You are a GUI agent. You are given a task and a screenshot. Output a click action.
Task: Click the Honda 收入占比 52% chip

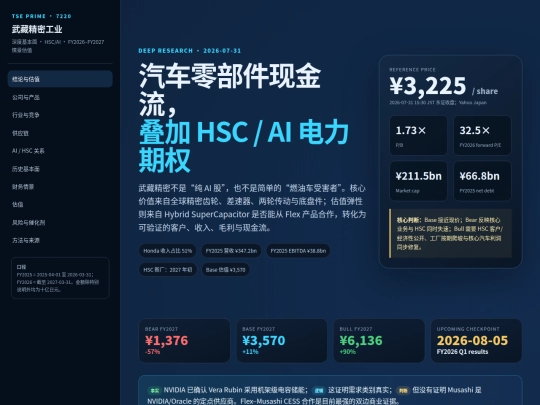(167, 251)
